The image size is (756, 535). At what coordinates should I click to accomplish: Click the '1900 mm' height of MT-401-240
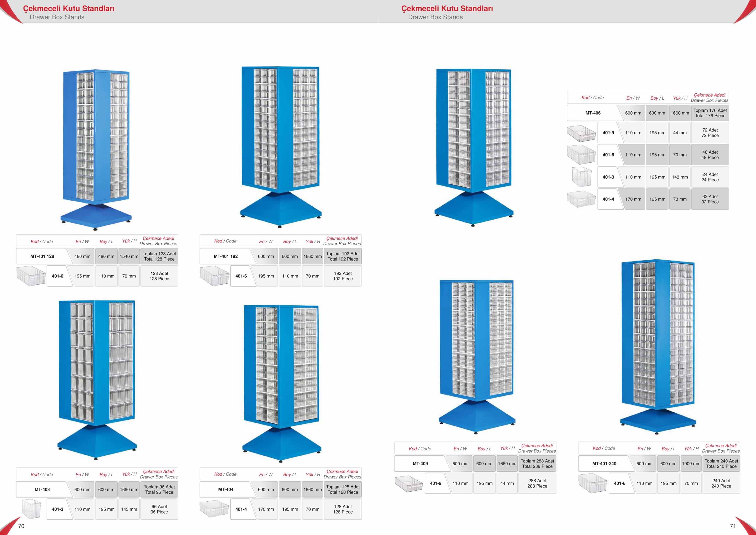click(x=691, y=463)
